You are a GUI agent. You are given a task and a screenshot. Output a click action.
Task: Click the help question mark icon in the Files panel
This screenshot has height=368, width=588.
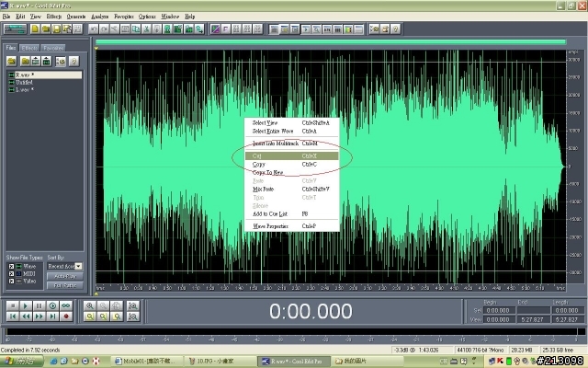pos(73,61)
